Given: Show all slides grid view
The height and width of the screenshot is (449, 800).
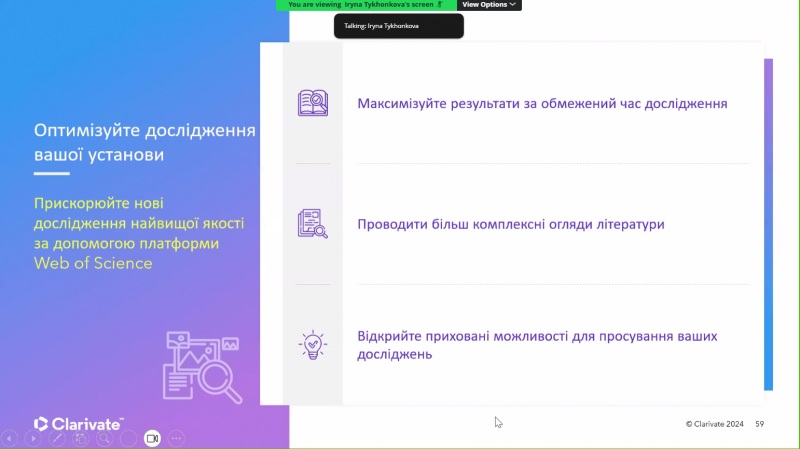Looking at the screenshot, I should click(81, 438).
